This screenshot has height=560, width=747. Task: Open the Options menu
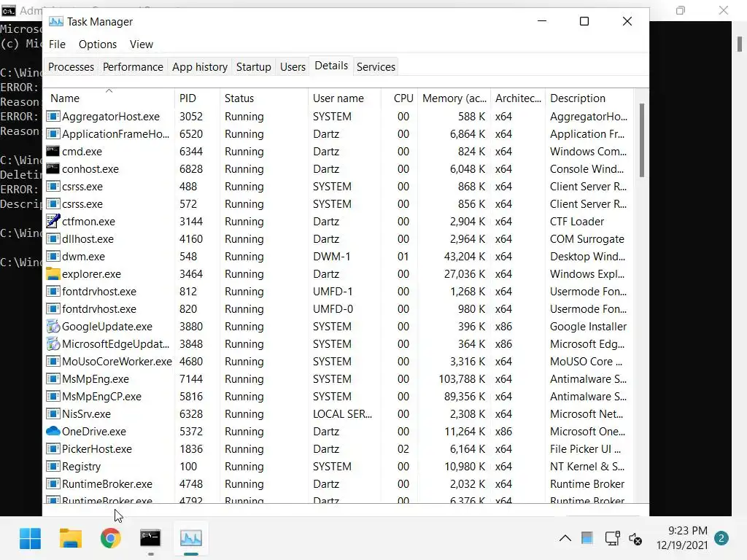(x=98, y=44)
